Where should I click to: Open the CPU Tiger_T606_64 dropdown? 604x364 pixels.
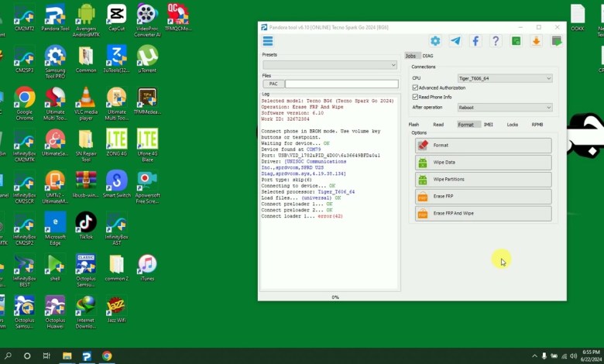tap(505, 78)
